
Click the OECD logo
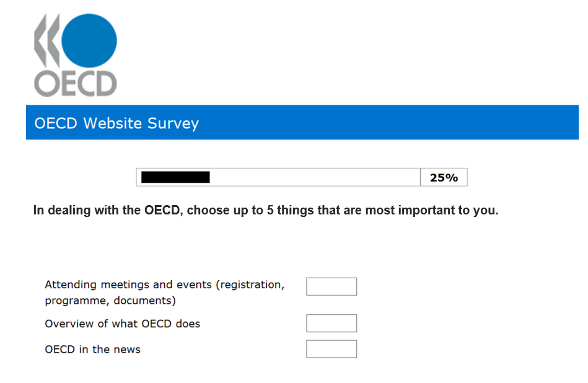tap(74, 53)
